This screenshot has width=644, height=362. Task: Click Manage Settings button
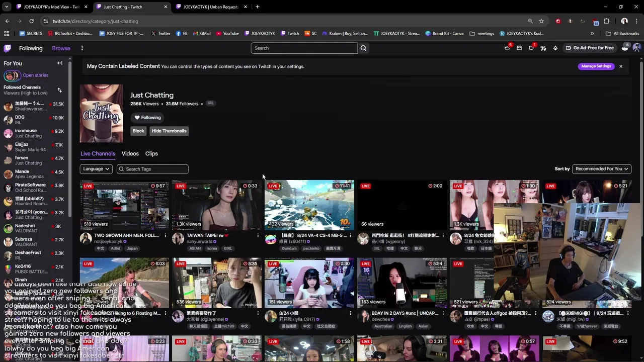click(x=596, y=66)
